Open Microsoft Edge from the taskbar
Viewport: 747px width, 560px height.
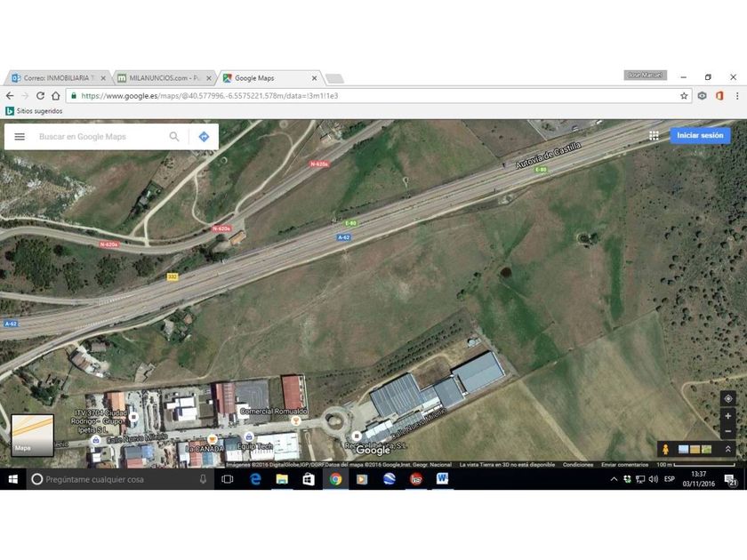click(255, 479)
